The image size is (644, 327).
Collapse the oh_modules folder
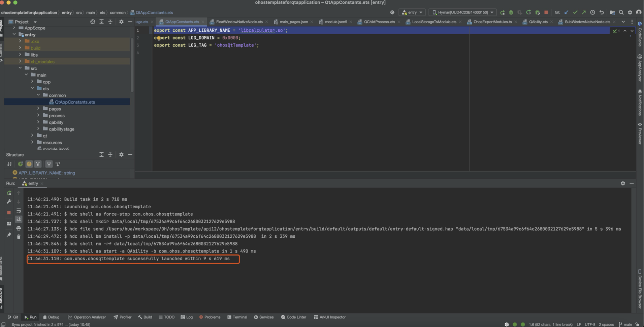click(x=20, y=61)
